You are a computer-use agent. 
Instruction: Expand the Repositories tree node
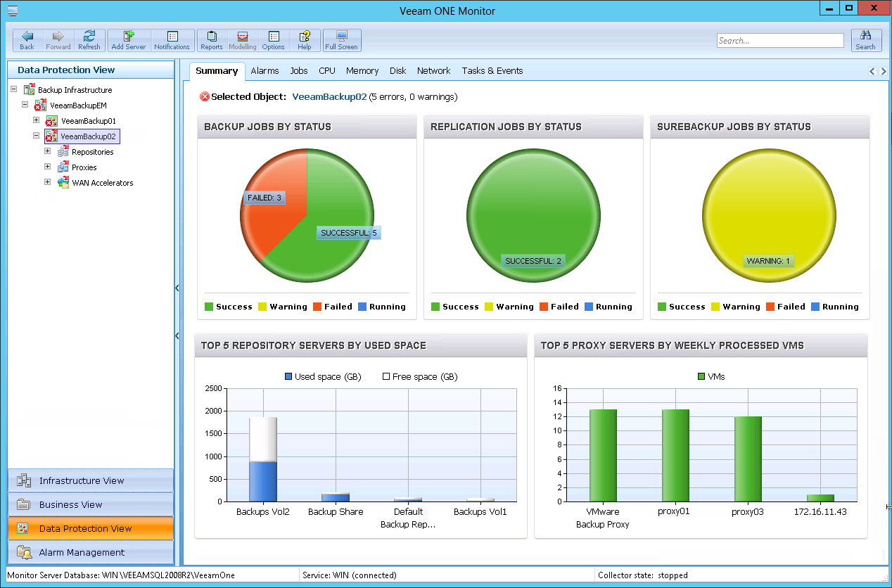48,151
